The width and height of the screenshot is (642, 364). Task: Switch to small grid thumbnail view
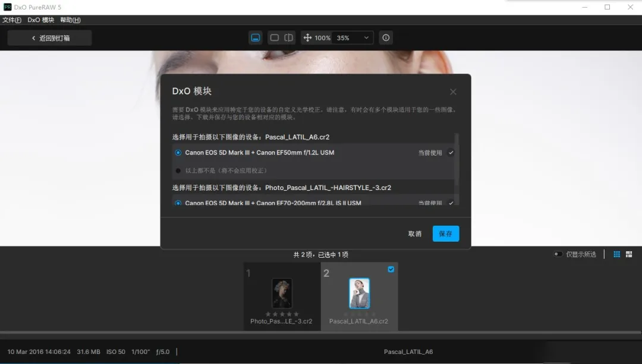[616, 254]
